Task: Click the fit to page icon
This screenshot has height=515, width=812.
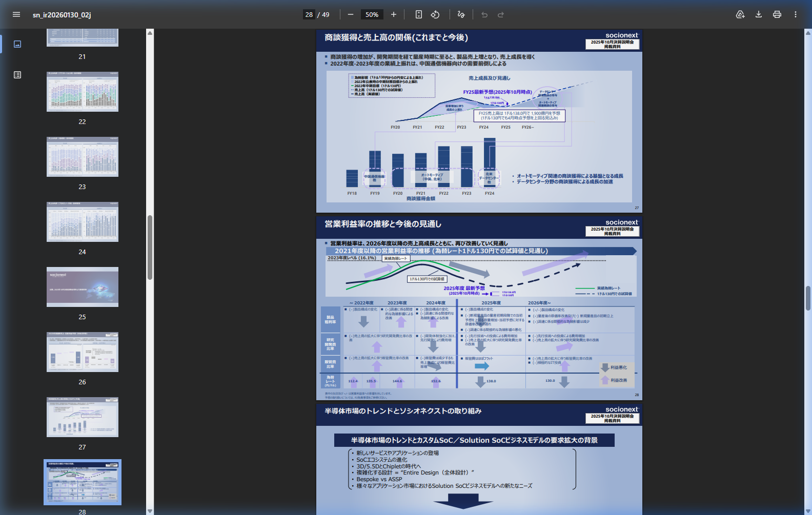Action: (x=419, y=14)
